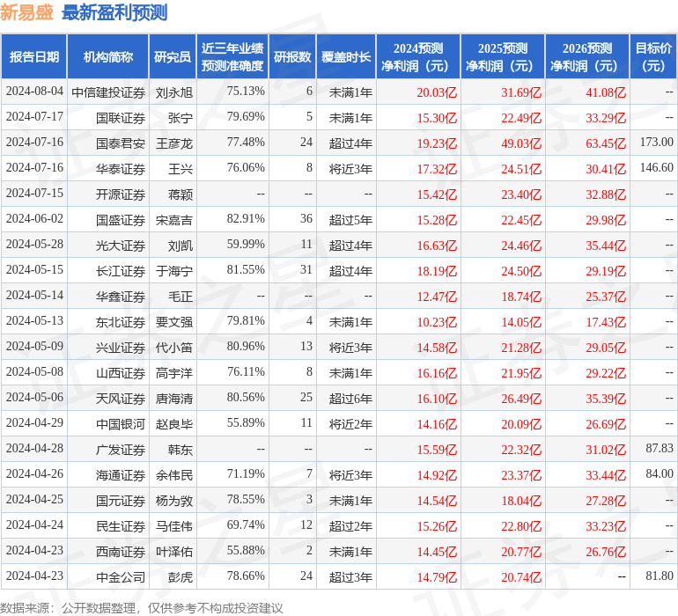Click the 2026 forecast 17.43亿

click(x=606, y=321)
